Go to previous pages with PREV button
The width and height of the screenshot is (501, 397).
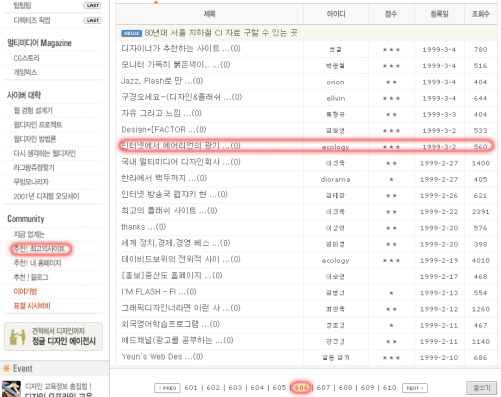click(167, 388)
